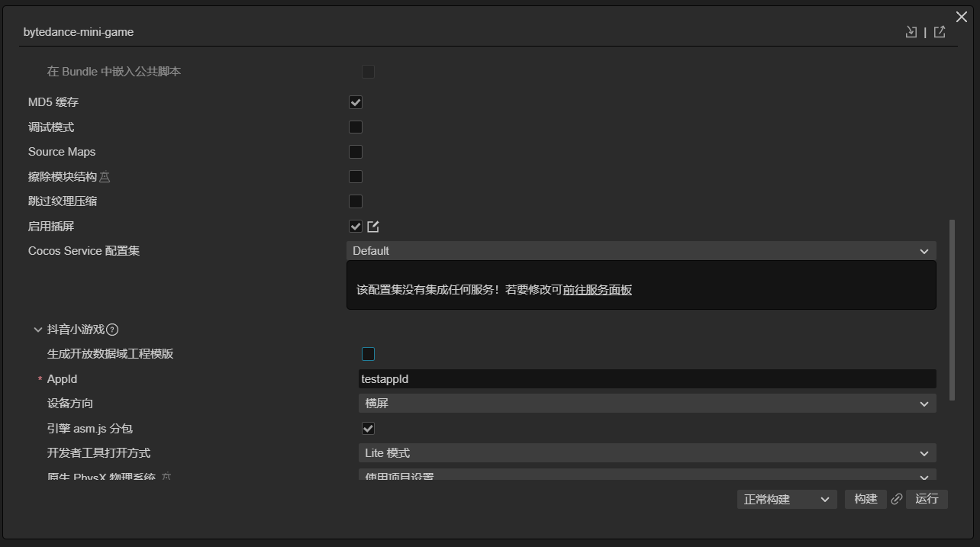Enable the 调试模式 checkbox
980x547 pixels.
pos(356,127)
